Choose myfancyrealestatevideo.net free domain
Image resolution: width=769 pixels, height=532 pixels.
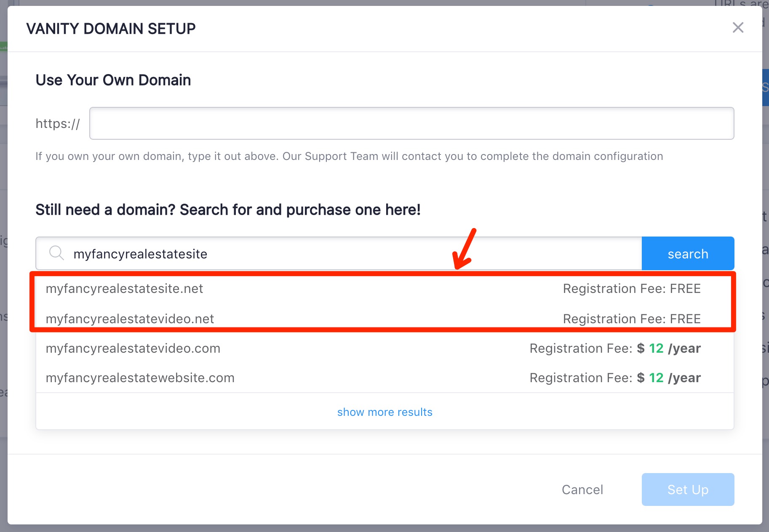click(384, 319)
